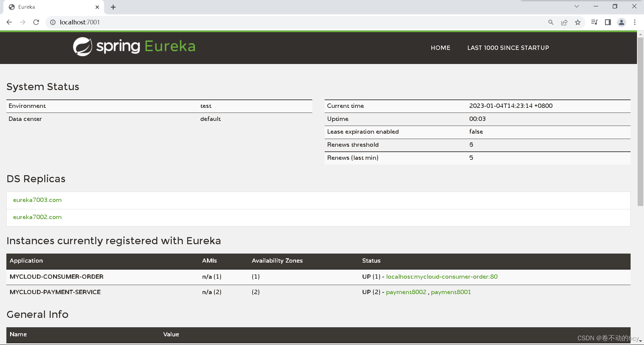Viewport: 644px width, 345px height.
Task: Click the DS Replicas heading
Action: tap(36, 179)
